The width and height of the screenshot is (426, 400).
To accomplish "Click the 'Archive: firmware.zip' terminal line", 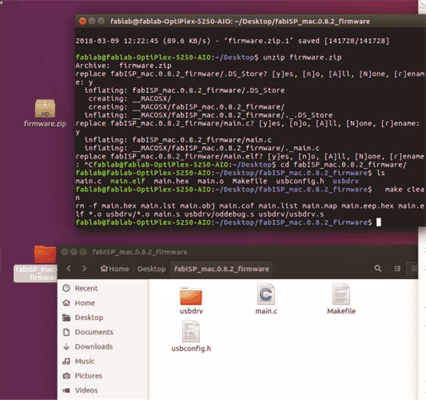I will point(123,66).
